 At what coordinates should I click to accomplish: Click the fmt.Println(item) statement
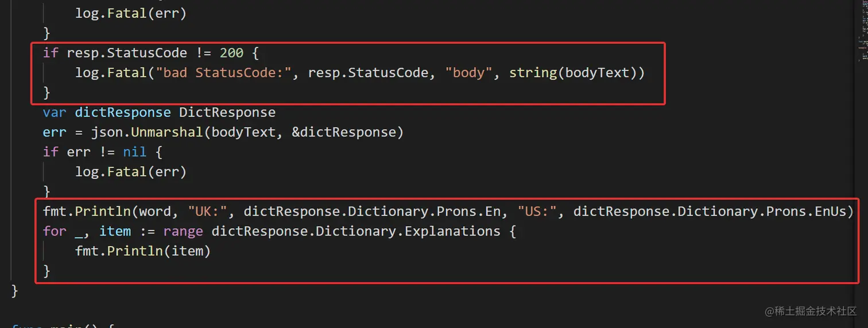pos(142,251)
